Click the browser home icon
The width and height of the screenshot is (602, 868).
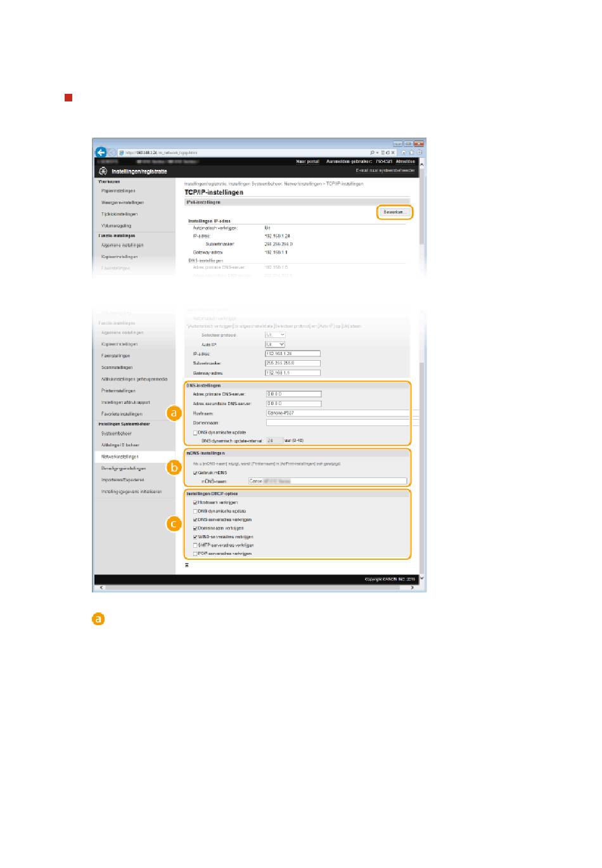click(404, 152)
